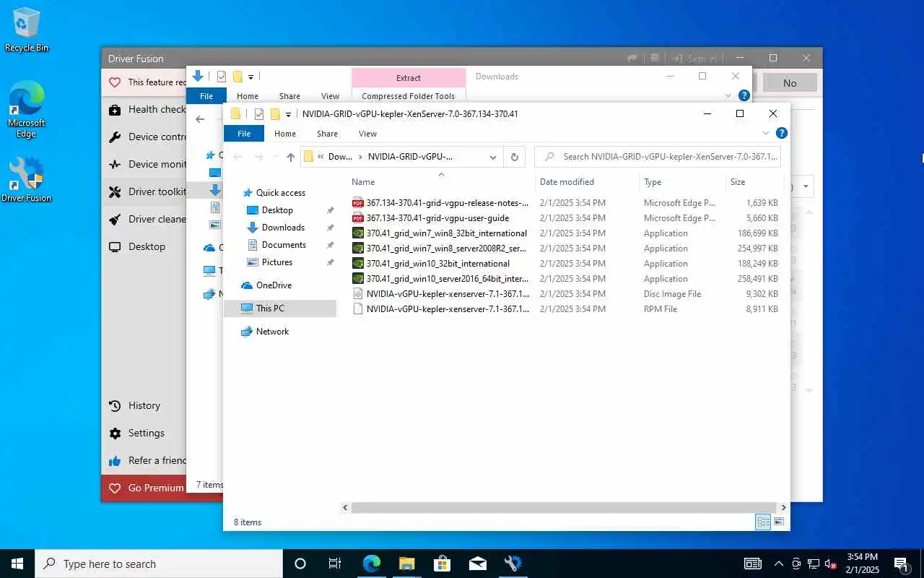This screenshot has width=924, height=578.
Task: Open the 370.41_grid_win7_win8_32bit_international application file
Action: pyautogui.click(x=446, y=233)
